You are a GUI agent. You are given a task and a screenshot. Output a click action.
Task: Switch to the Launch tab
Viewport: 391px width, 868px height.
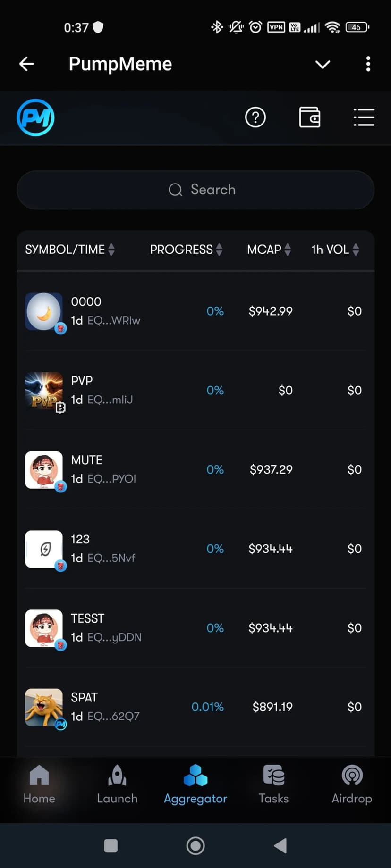click(x=117, y=785)
